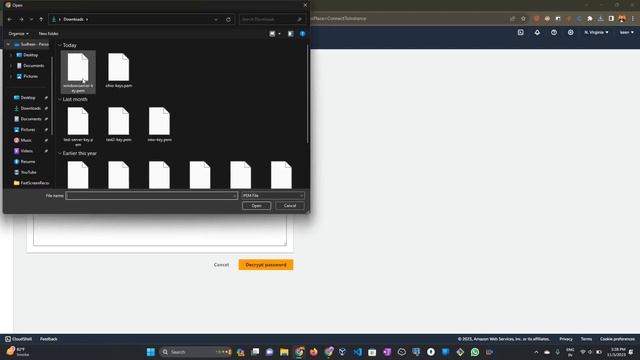
Task: Open AWS settings gear icon
Action: coord(571,32)
